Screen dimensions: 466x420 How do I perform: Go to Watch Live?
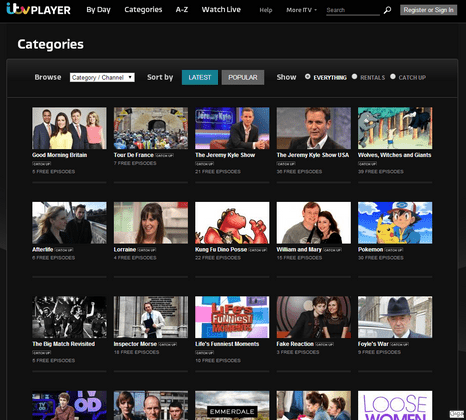221,10
